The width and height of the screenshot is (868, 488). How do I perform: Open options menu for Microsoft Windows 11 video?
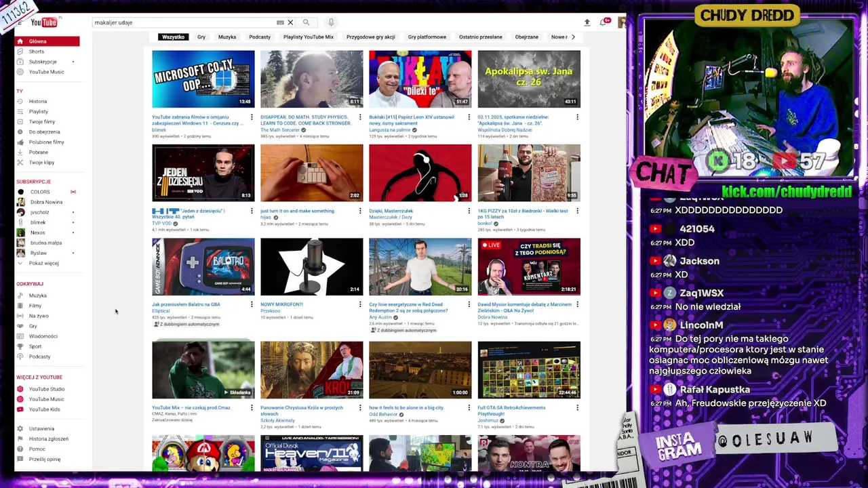coord(252,117)
